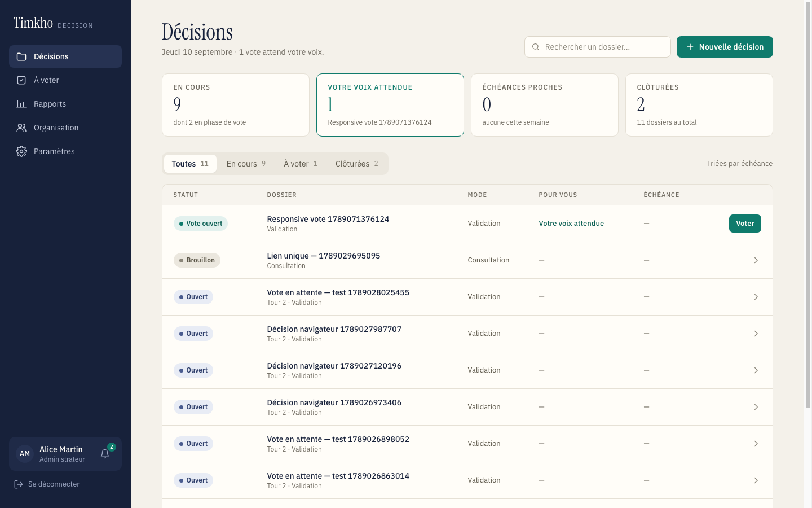The image size is (812, 508).
Task: Click Votre voix attendue link in table
Action: click(571, 224)
